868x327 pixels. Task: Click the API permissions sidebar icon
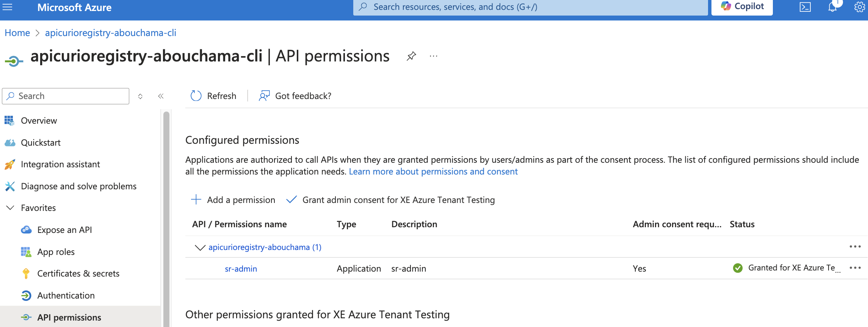(26, 317)
